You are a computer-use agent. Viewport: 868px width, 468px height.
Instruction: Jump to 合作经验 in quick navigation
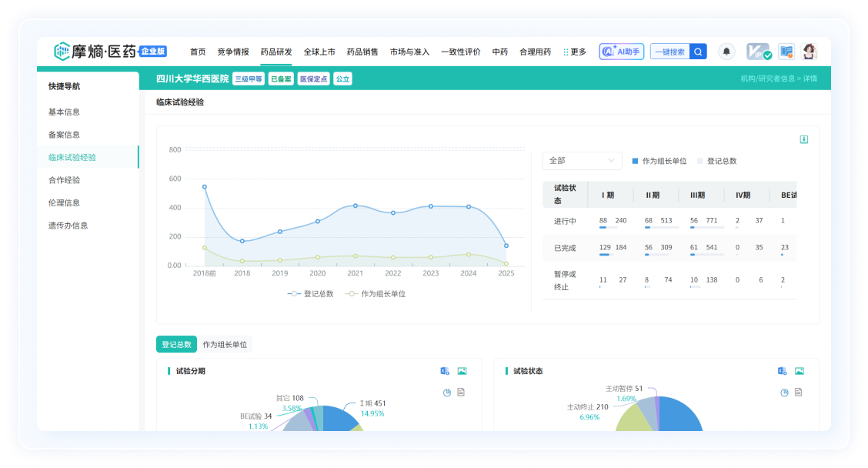coord(64,180)
